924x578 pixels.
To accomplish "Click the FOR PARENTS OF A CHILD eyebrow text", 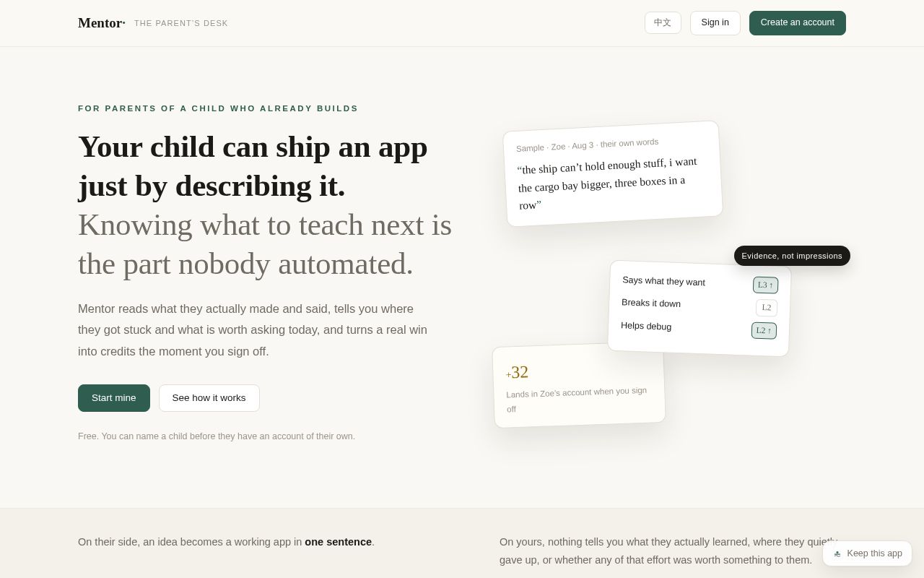I will [218, 108].
